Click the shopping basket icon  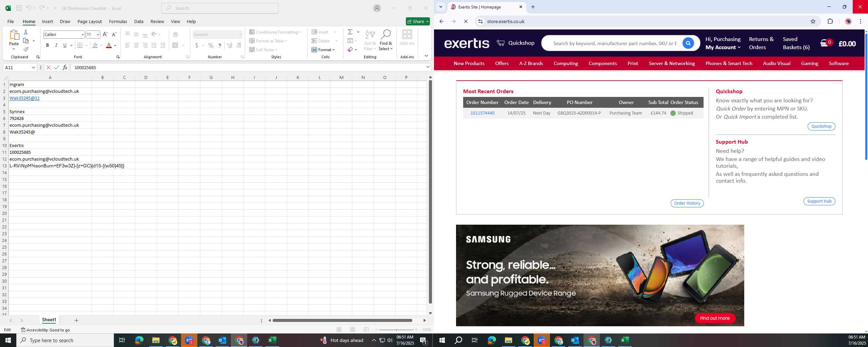pos(824,43)
